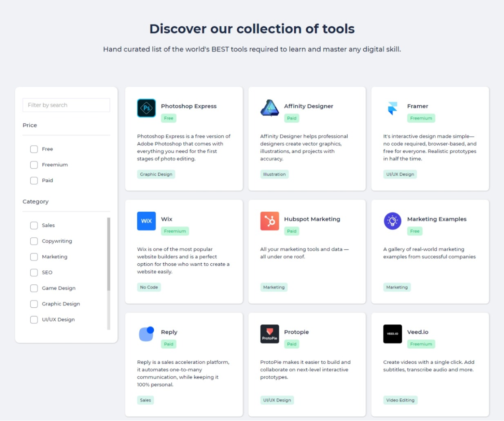The height and width of the screenshot is (421, 504).
Task: Focus the Filter by search field
Action: [66, 105]
